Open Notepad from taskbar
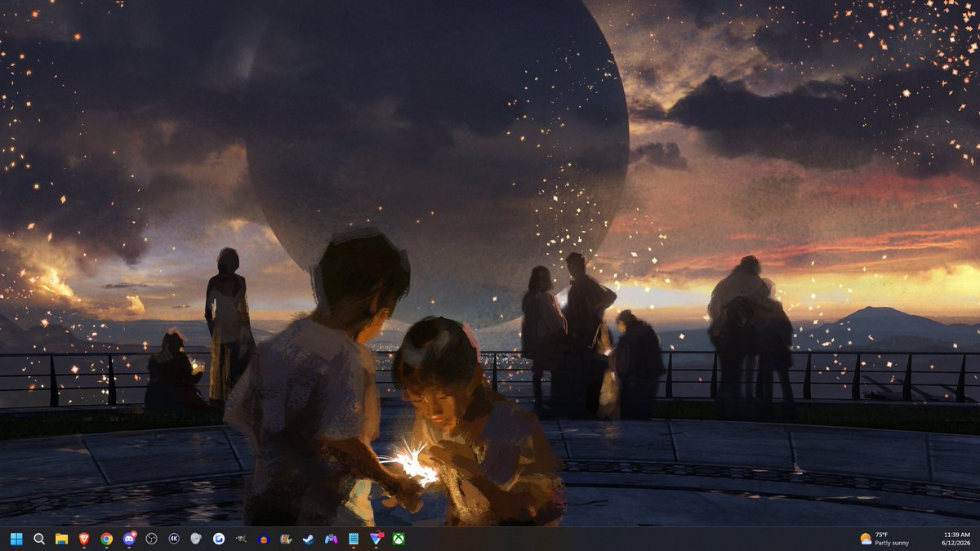 [x=354, y=539]
